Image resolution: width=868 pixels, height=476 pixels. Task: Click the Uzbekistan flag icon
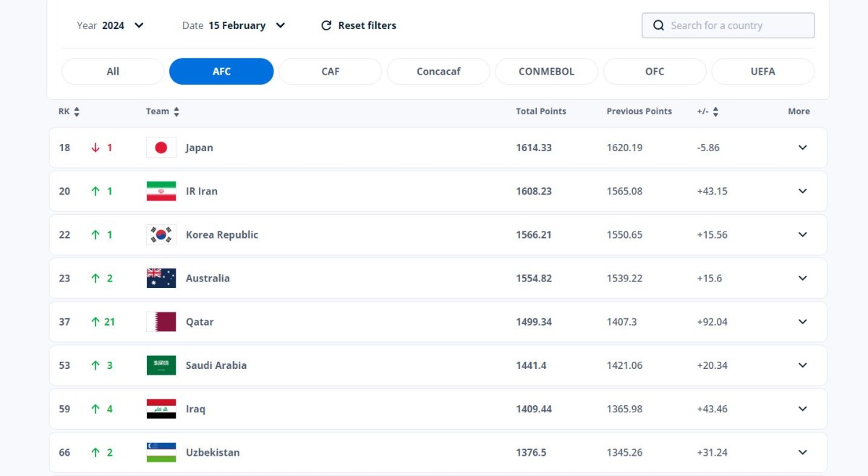pos(161,452)
